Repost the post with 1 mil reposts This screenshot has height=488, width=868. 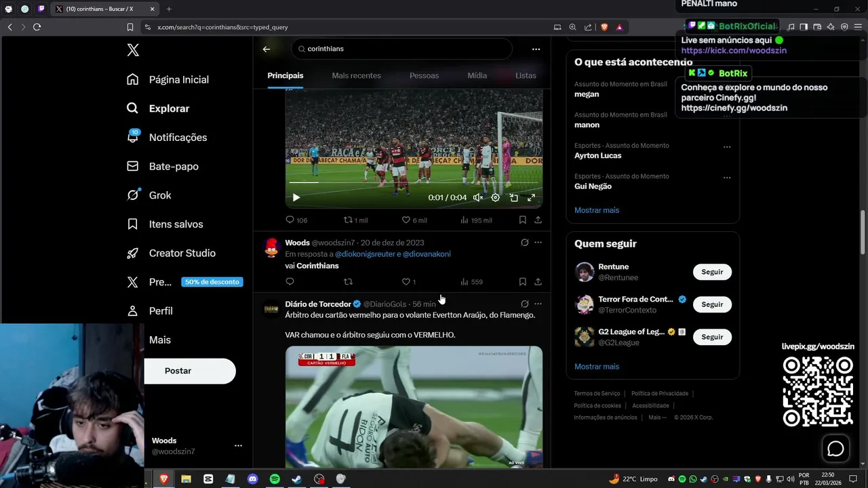(x=355, y=220)
